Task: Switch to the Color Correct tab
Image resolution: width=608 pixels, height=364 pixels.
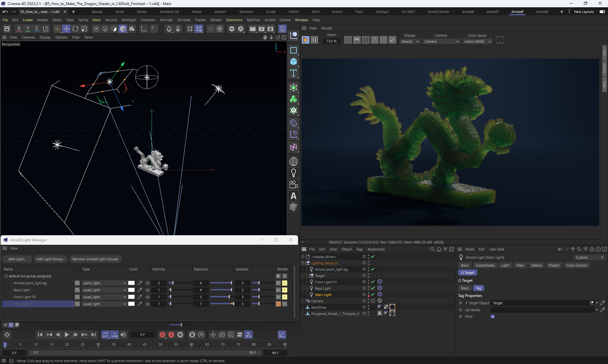Action: [x=576, y=265]
